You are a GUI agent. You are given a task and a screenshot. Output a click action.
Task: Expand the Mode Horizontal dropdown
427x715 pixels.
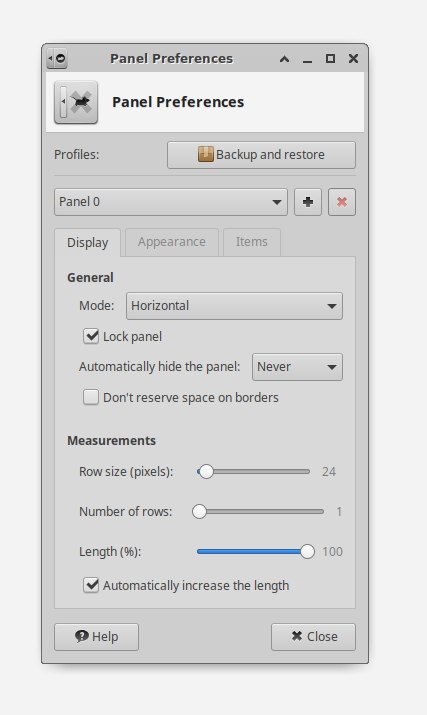[x=234, y=306]
